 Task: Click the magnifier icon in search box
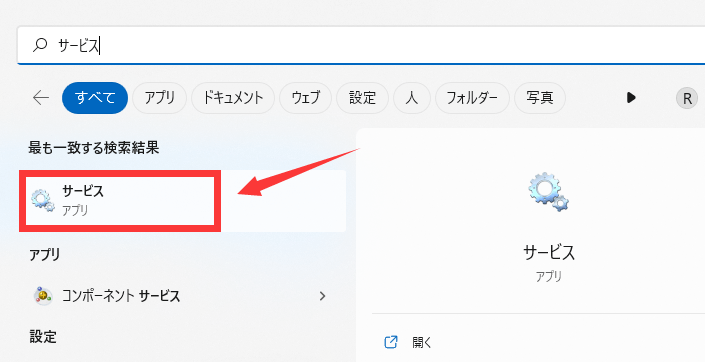pos(40,45)
